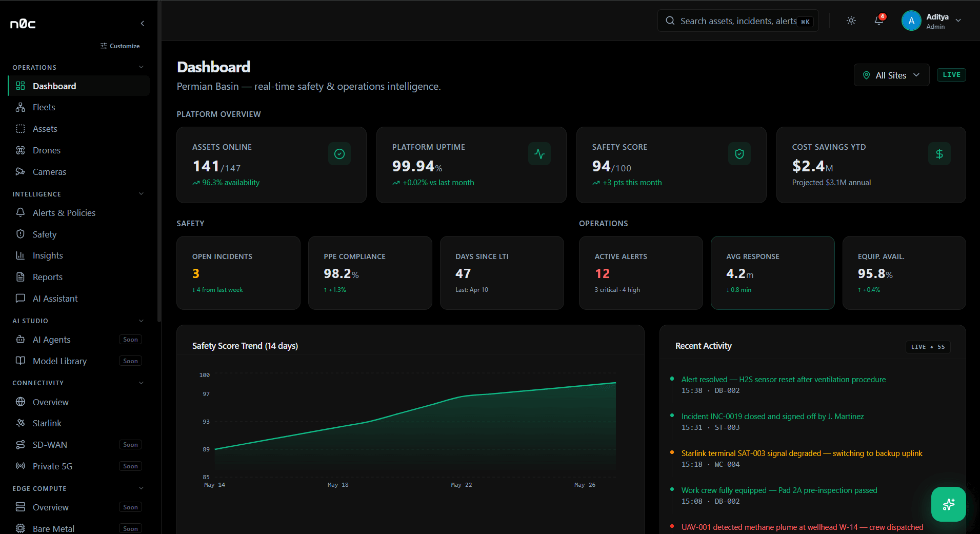980x534 pixels.
Task: Open the Days Since LTI card
Action: click(502, 273)
